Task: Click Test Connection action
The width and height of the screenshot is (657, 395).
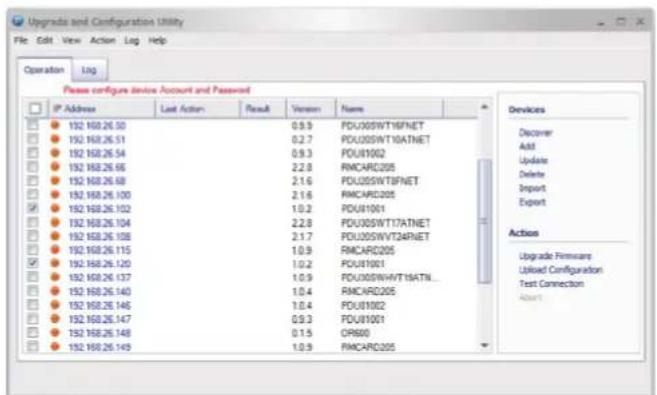Action: click(551, 284)
